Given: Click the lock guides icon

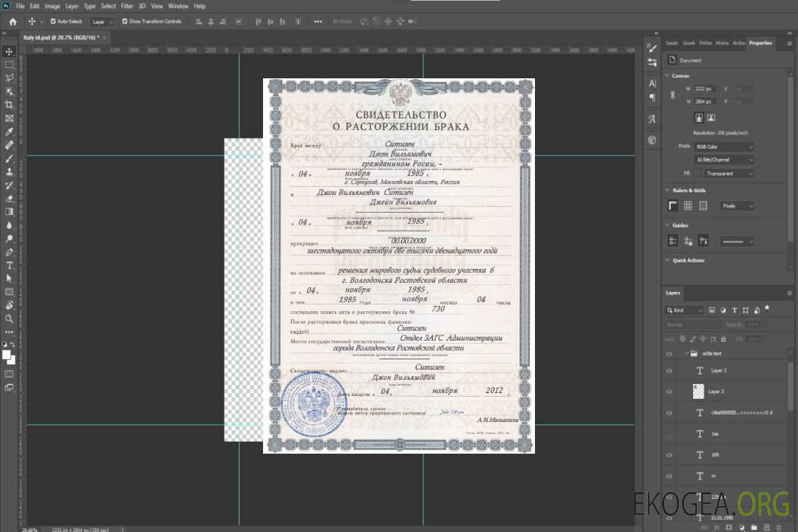Looking at the screenshot, I should 688,241.
